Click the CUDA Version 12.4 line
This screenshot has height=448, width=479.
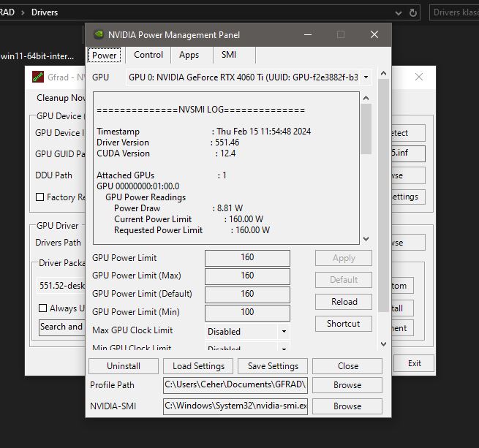pyautogui.click(x=166, y=153)
